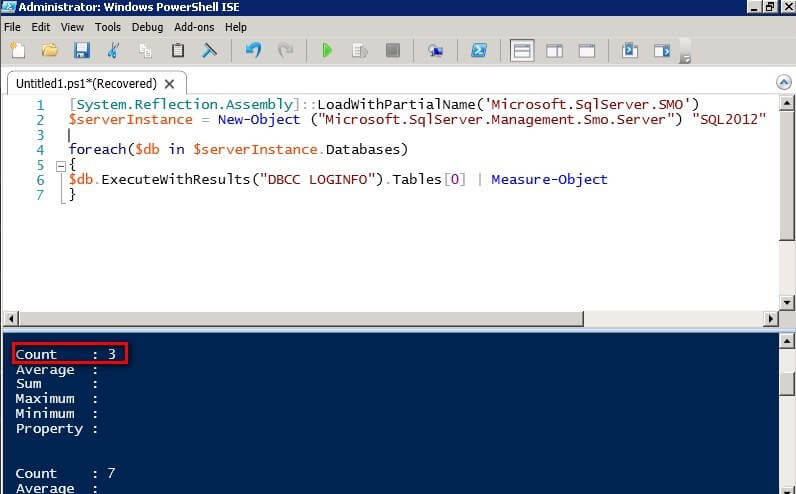Image resolution: width=796 pixels, height=494 pixels.
Task: Show script pane on the right layout
Action: click(554, 50)
